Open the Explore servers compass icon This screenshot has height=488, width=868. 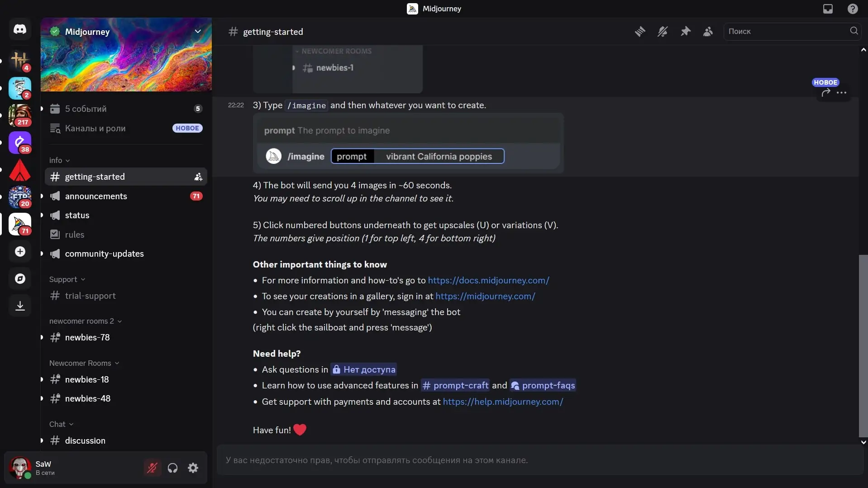click(x=20, y=279)
